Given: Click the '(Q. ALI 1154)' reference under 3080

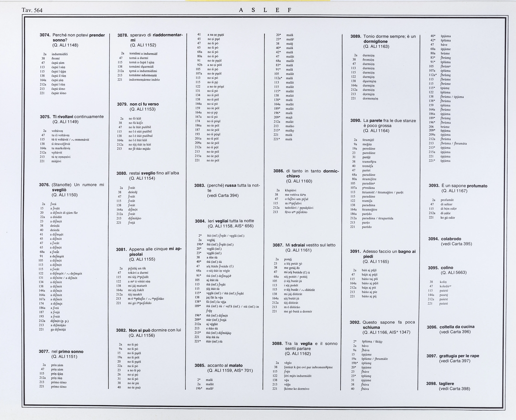Looking at the screenshot, I should 142,178.
